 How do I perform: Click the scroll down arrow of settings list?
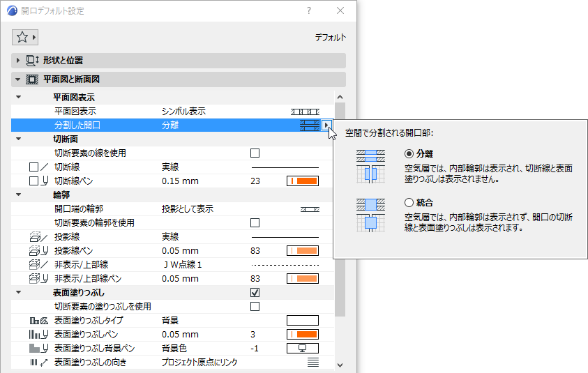[340, 365]
